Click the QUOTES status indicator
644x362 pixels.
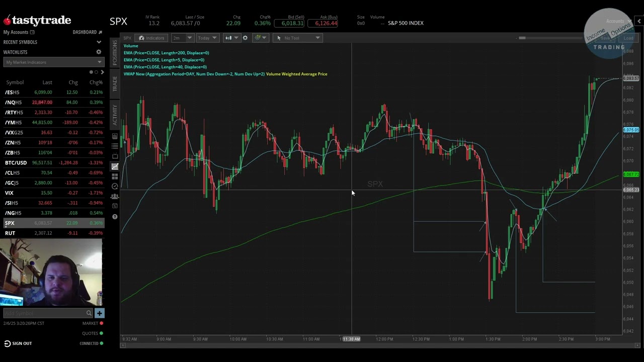tap(93, 333)
